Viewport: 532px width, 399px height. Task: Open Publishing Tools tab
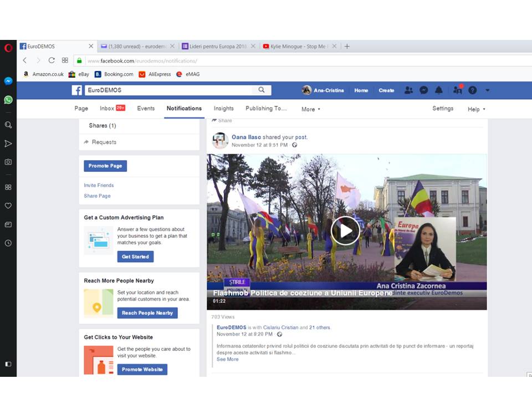(x=267, y=108)
